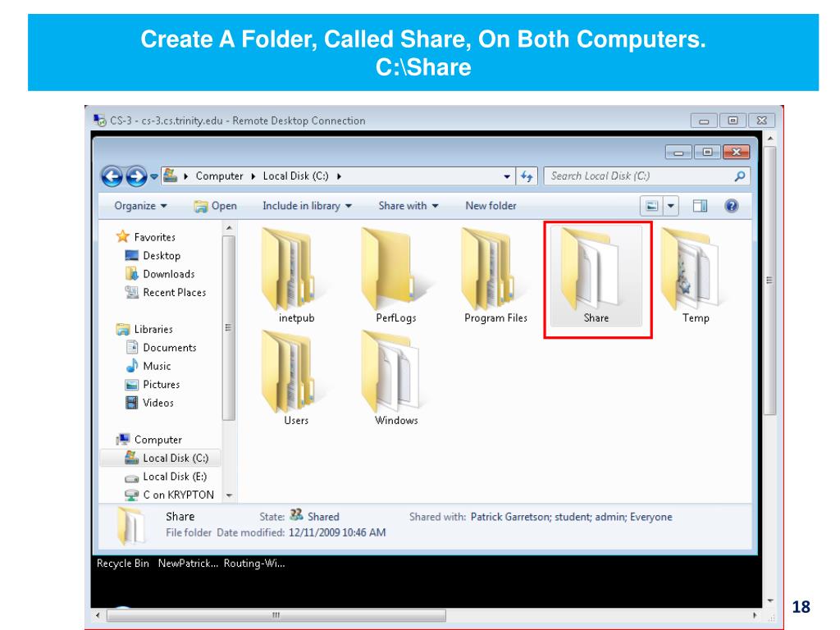
Task: Open the Videos library
Action: click(x=149, y=403)
